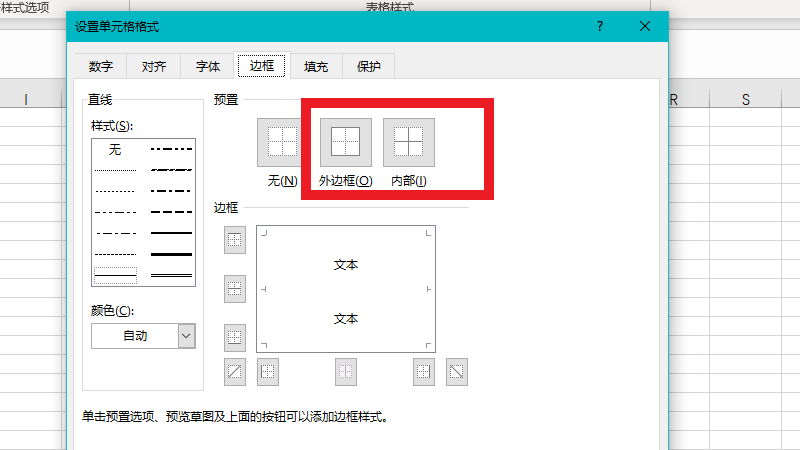Select column S header in spreadsheet

tap(746, 99)
